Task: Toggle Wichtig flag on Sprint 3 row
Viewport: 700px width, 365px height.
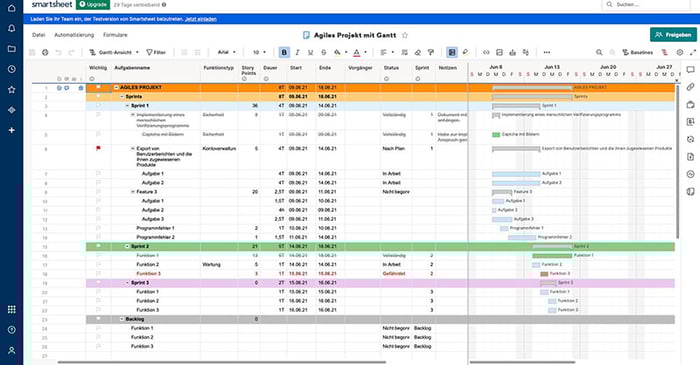Action: coord(98,282)
